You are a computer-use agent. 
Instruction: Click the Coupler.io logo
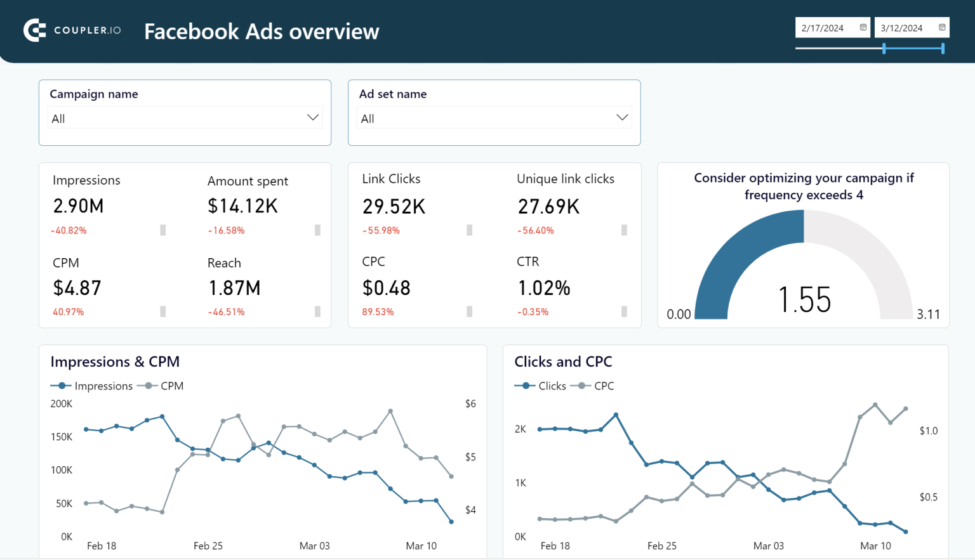(x=72, y=30)
